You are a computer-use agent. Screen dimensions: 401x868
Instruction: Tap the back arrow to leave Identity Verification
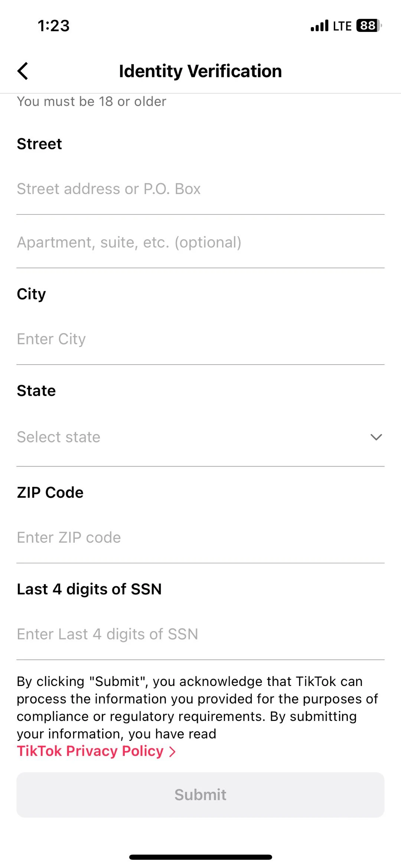[23, 71]
